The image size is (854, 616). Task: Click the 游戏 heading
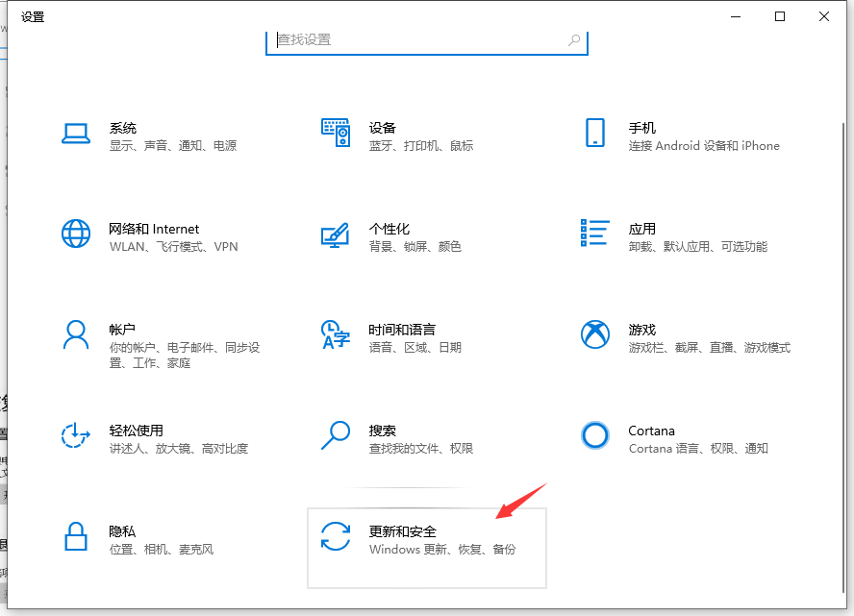[642, 330]
